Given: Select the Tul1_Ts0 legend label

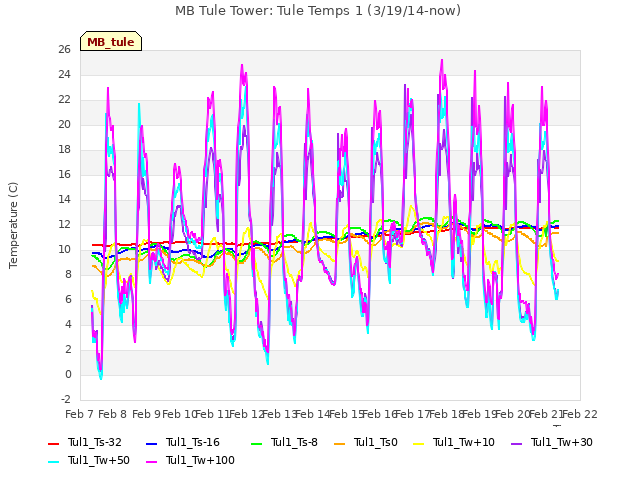Looking at the screenshot, I should click(x=376, y=442).
